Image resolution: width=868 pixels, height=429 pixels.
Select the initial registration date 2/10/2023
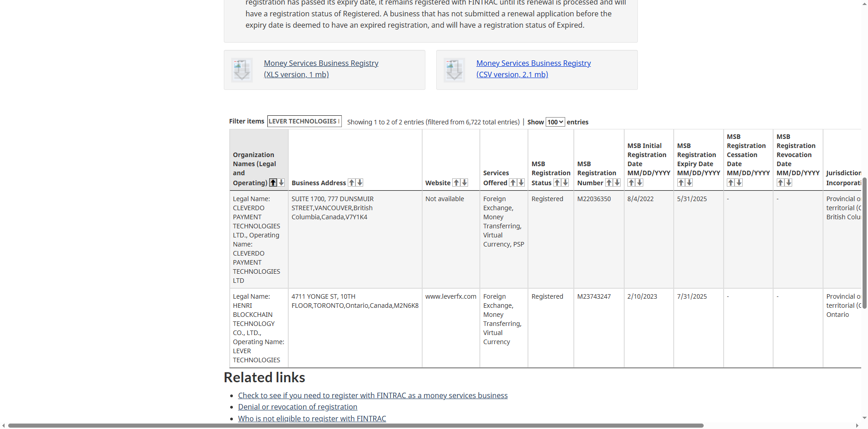(x=642, y=296)
